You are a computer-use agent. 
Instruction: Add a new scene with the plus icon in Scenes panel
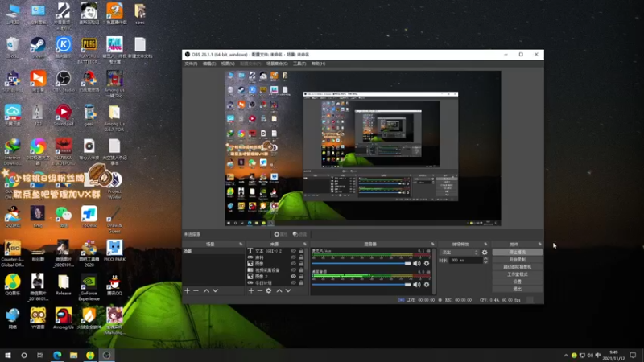pos(188,290)
